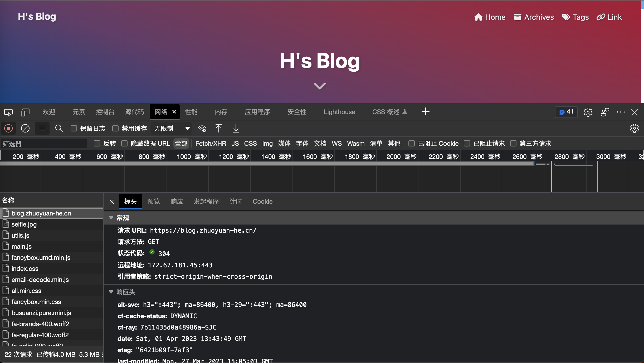644x363 pixels.
Task: Open network search magnifier
Action: (59, 128)
